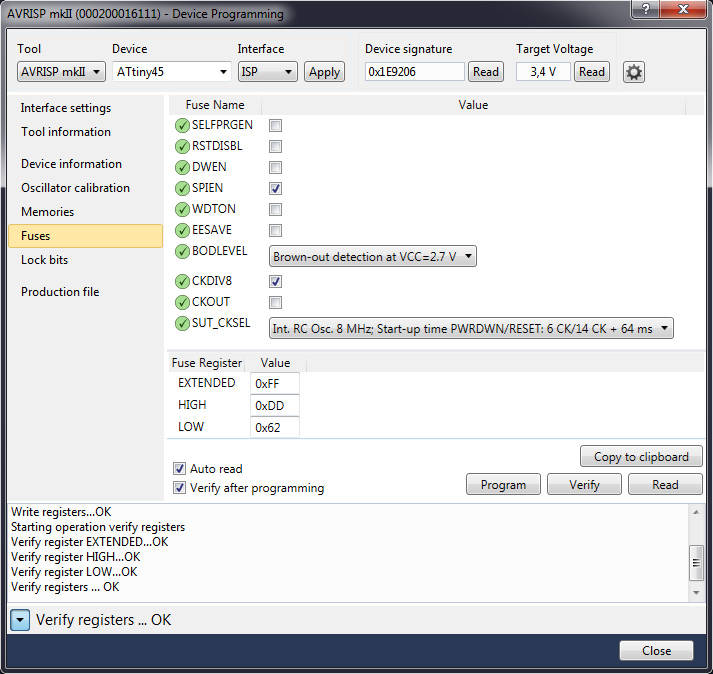Click the DWEN green status checkmark icon
The height and width of the screenshot is (674, 713).
(182, 167)
